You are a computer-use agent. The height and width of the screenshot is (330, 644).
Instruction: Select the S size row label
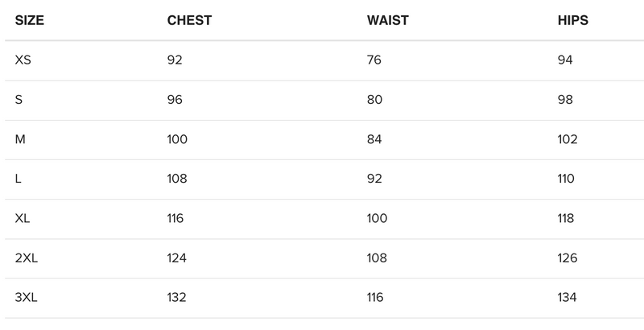tap(19, 100)
